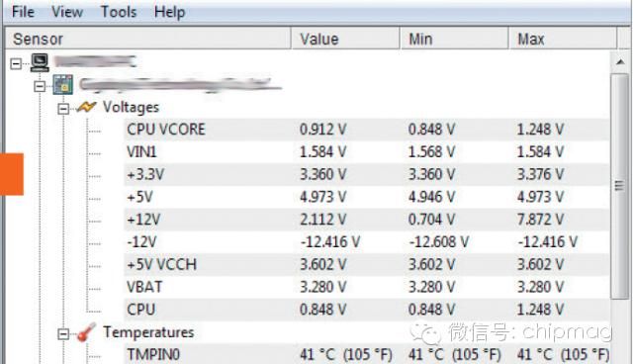This screenshot has height=364, width=633.
Task: Open the Tools menu
Action: click(119, 12)
